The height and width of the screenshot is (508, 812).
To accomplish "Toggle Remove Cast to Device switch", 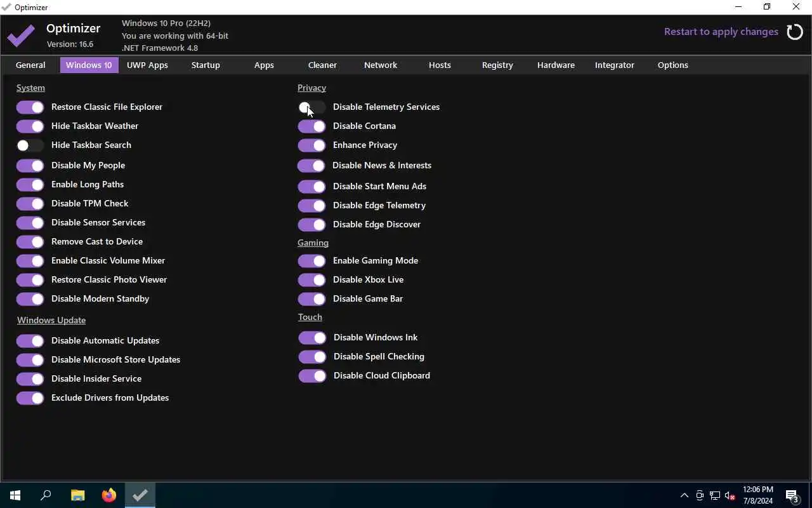I will 30,242.
